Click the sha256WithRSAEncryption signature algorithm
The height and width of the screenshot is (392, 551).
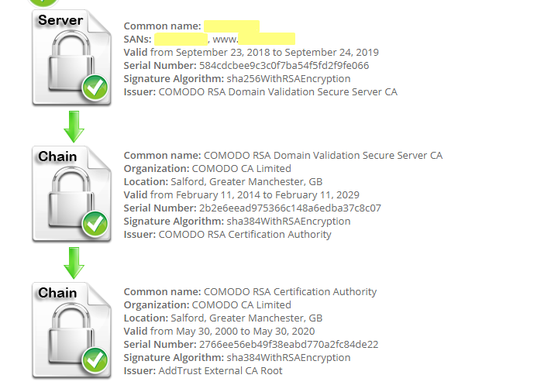click(288, 79)
